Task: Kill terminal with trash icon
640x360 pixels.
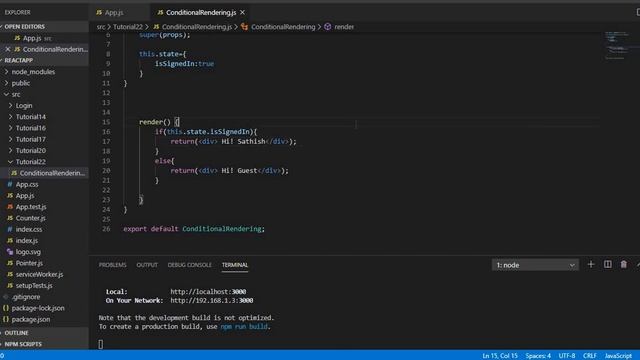Action: [623, 264]
